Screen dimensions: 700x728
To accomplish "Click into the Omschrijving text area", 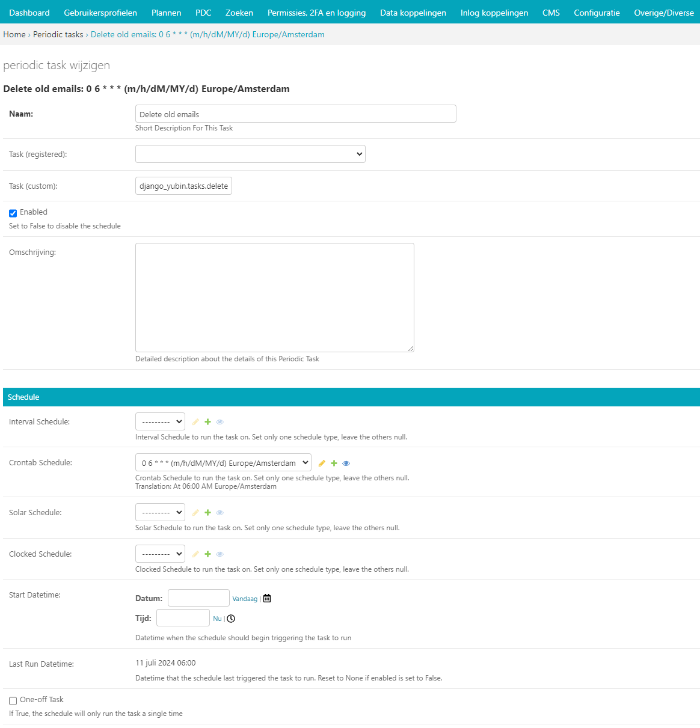I will [x=274, y=298].
